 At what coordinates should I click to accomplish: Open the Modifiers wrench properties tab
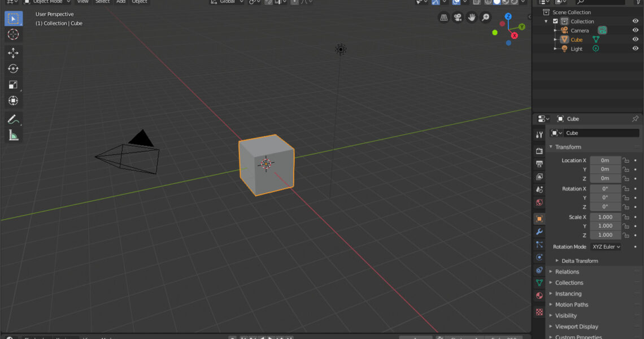pos(539,232)
